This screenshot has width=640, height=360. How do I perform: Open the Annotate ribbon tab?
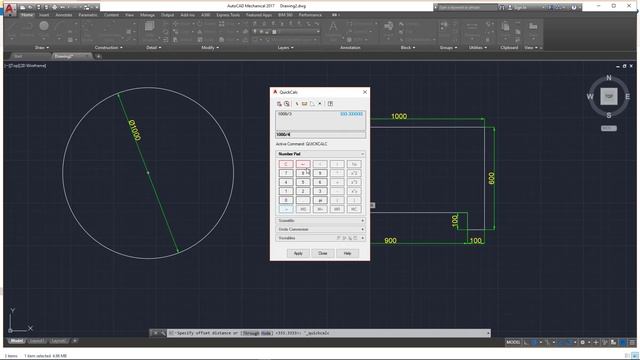click(63, 15)
